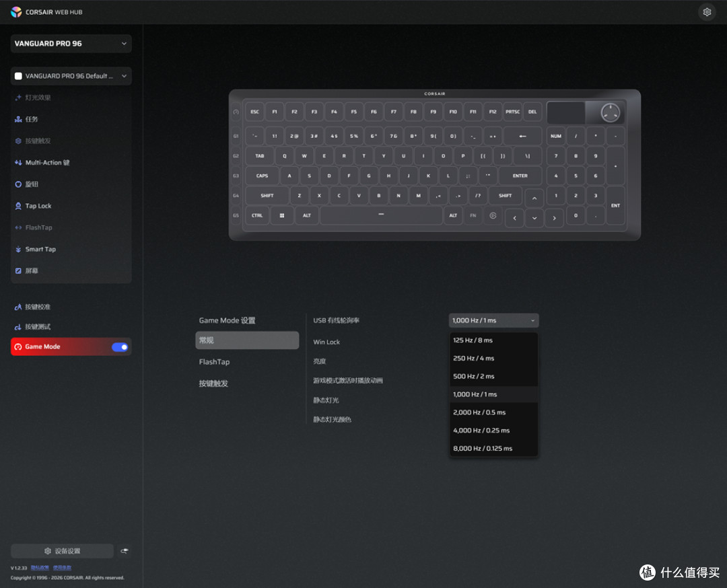Open the Multi-Action 键 icon
Image resolution: width=727 pixels, height=588 pixels.
(x=18, y=163)
